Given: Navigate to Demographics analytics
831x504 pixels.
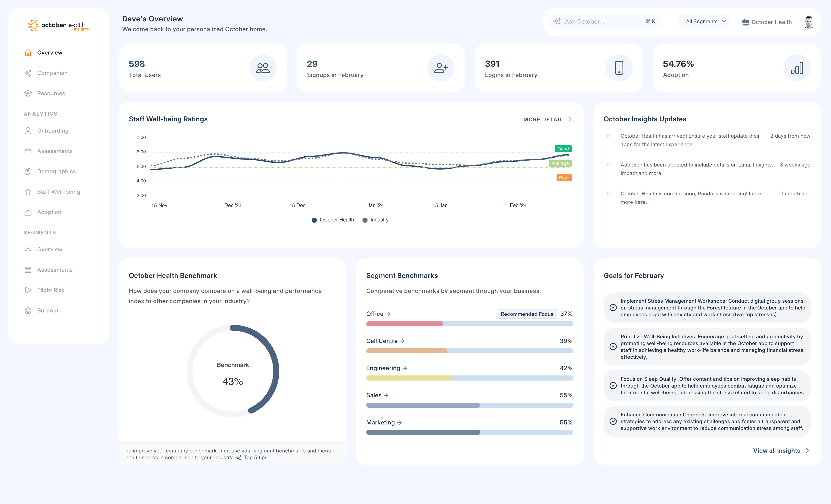Looking at the screenshot, I should click(56, 171).
